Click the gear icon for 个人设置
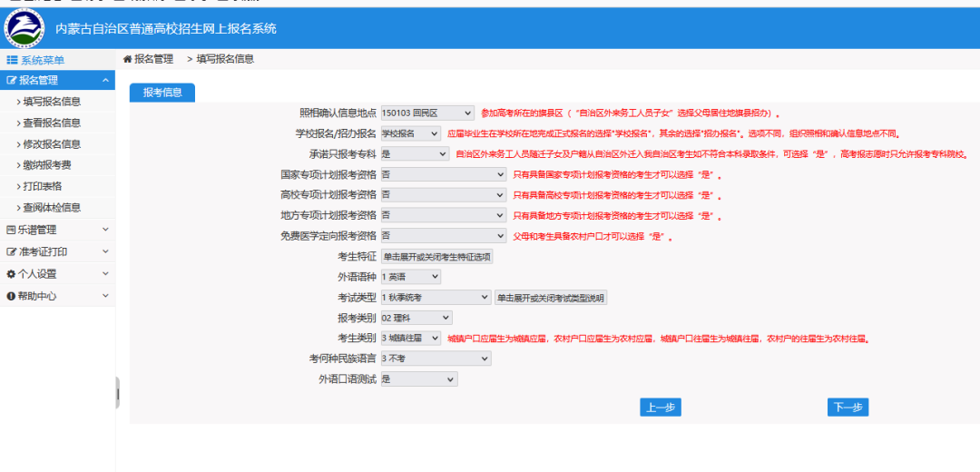The width and height of the screenshot is (980, 472). point(11,273)
